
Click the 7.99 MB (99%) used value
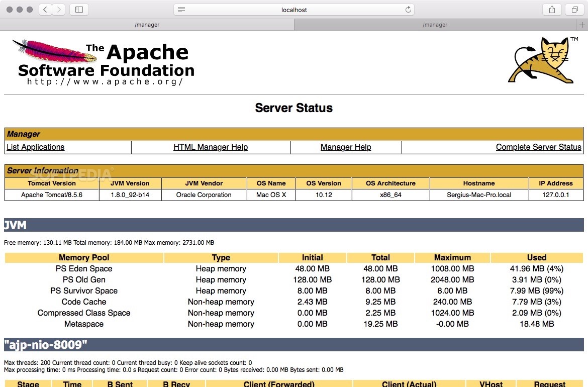pyautogui.click(x=537, y=291)
